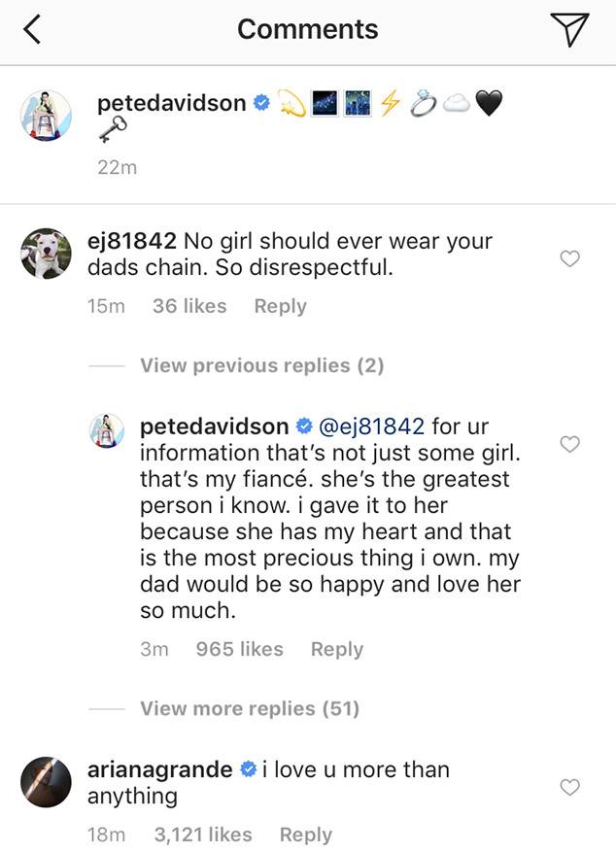Like ej81842's comment with the heart
This screenshot has width=616, height=852.
point(569,258)
